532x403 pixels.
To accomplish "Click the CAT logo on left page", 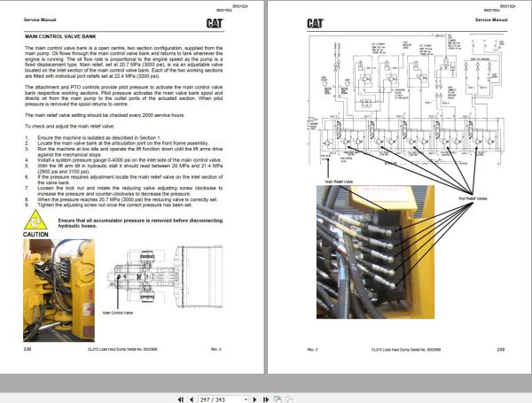I will coord(215,23).
